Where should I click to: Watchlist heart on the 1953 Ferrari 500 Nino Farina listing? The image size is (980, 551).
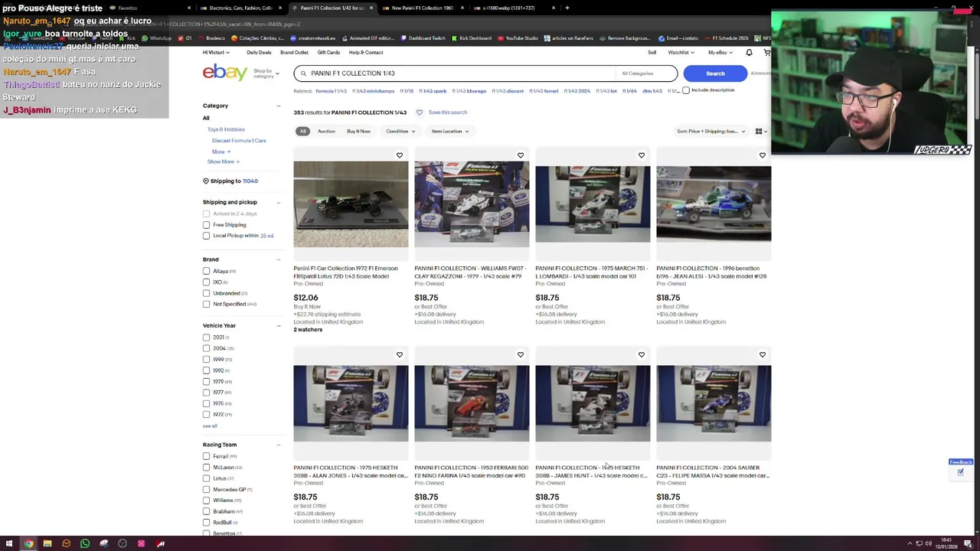pyautogui.click(x=521, y=355)
